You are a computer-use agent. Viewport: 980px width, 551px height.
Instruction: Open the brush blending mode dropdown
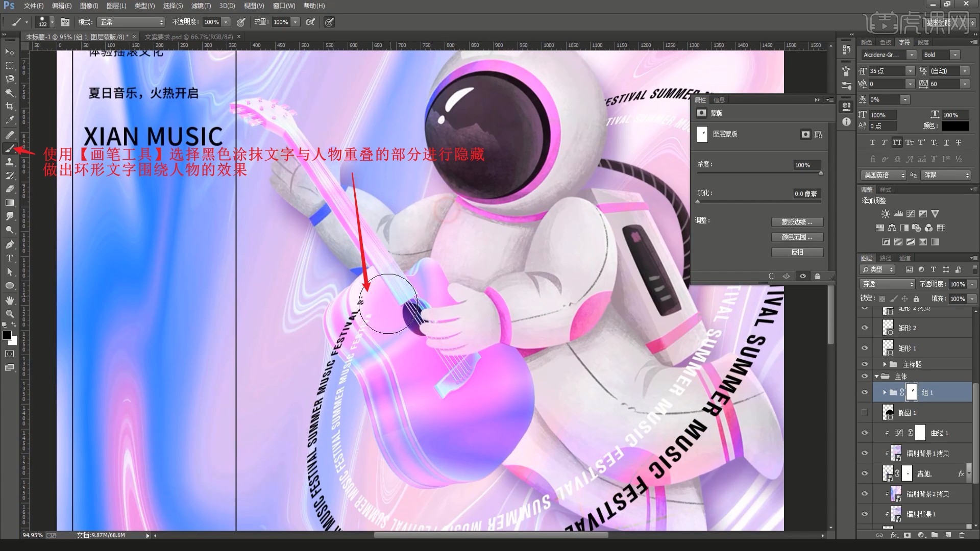click(132, 22)
